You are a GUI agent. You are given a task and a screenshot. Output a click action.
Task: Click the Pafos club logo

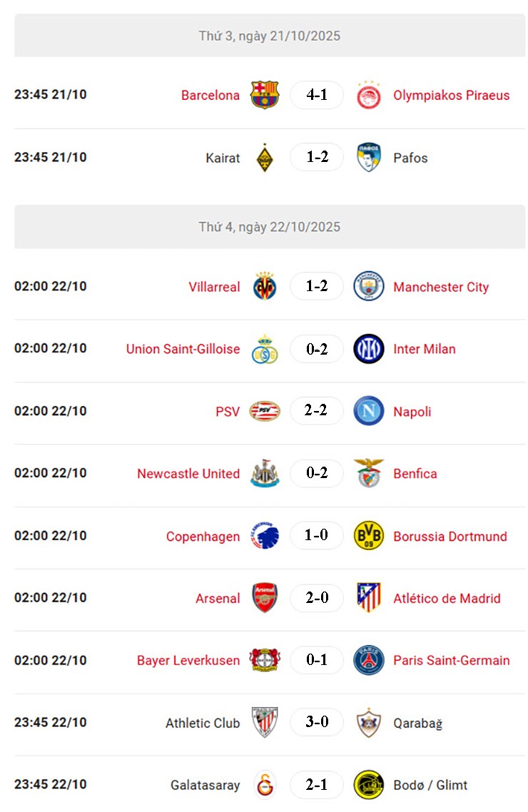tap(368, 157)
